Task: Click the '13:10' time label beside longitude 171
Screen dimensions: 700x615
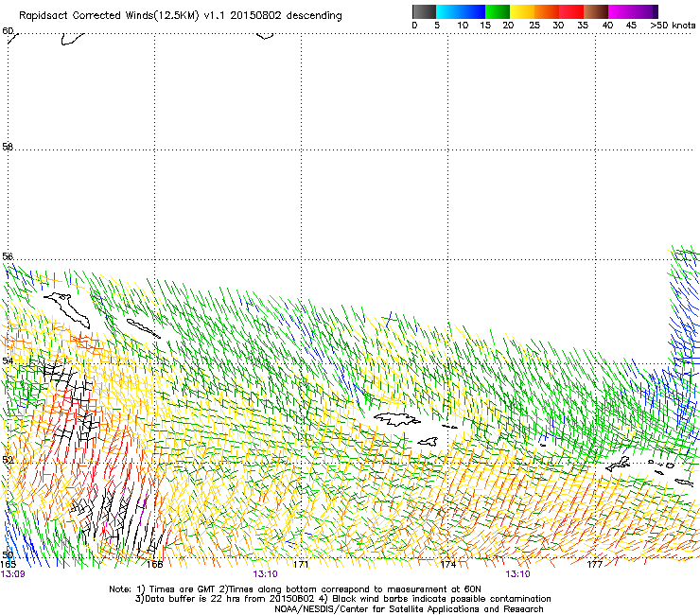Action: click(265, 574)
